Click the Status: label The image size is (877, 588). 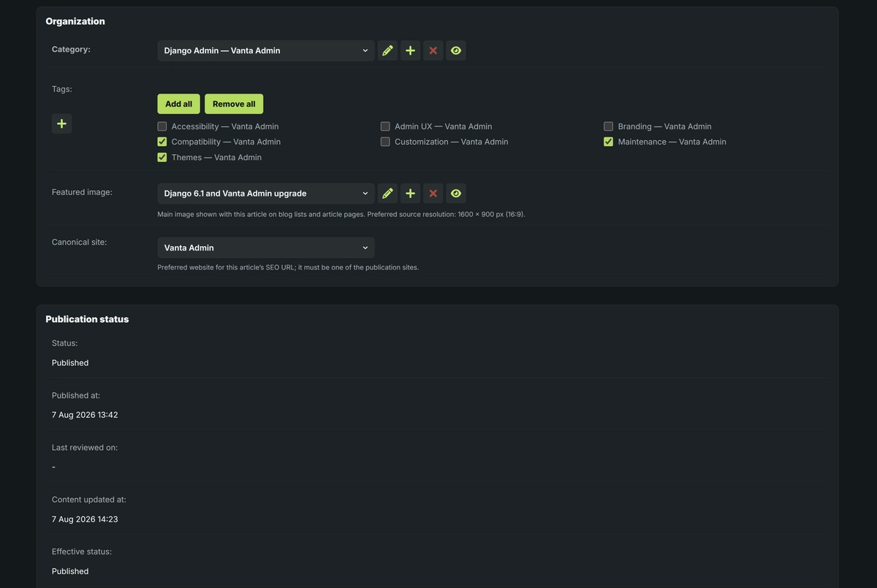[64, 343]
